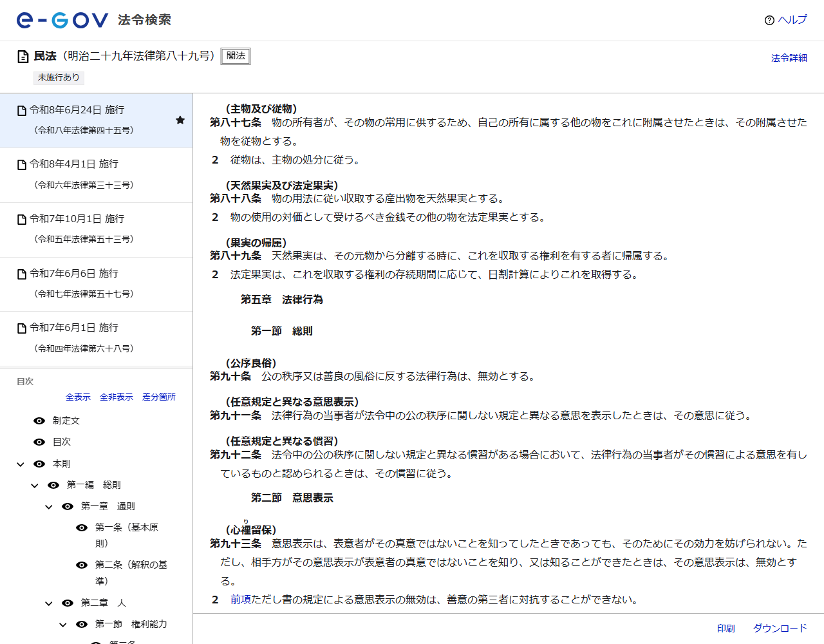This screenshot has height=644, width=824.
Task: Hide 第一条（基本原則）with its eye icon
Action: pos(82,527)
